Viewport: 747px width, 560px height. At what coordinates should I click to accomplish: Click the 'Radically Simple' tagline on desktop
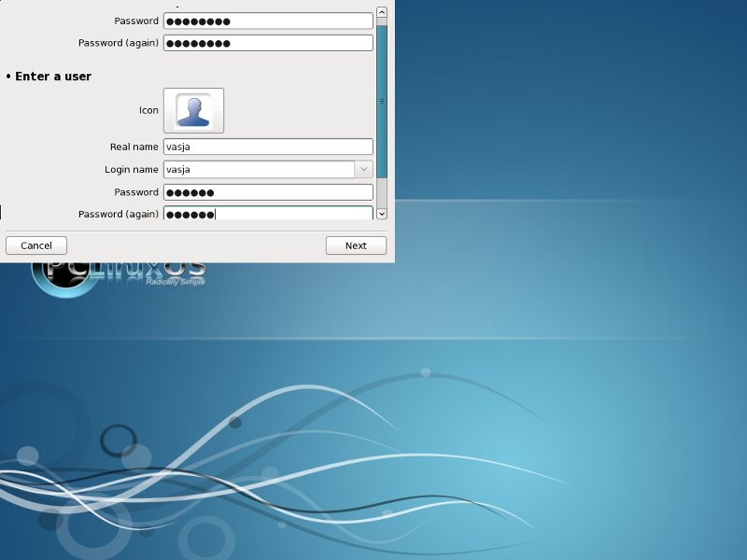(x=175, y=282)
